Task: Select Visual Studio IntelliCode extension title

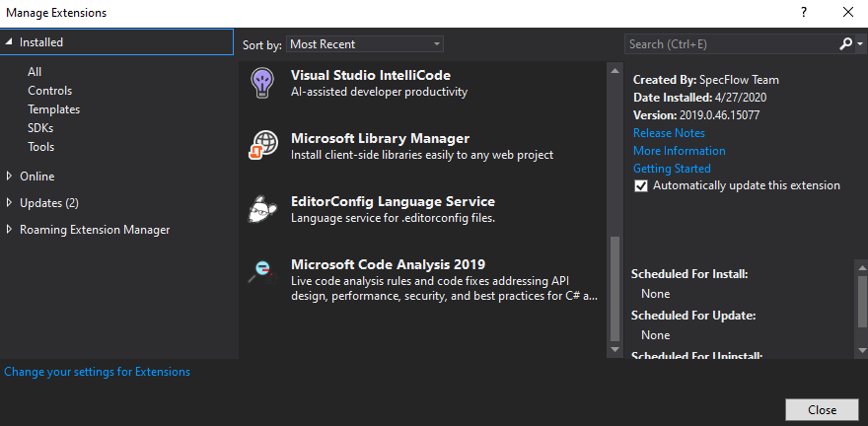Action: pyautogui.click(x=371, y=75)
